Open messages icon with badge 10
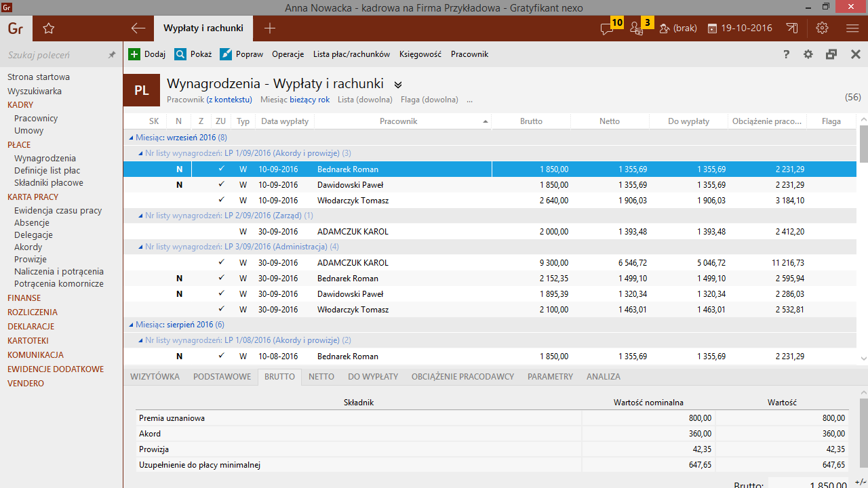 tap(608, 28)
